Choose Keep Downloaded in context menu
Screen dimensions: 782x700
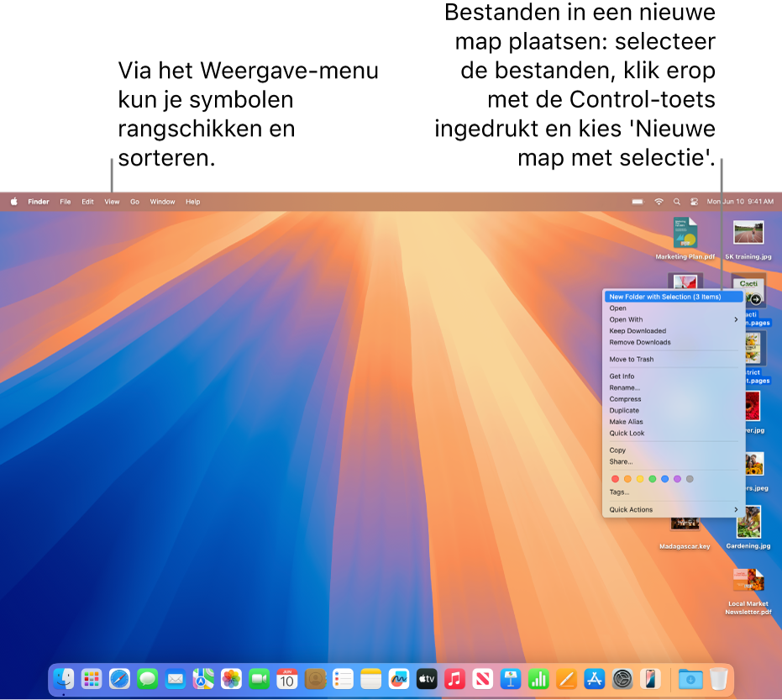click(x=674, y=331)
